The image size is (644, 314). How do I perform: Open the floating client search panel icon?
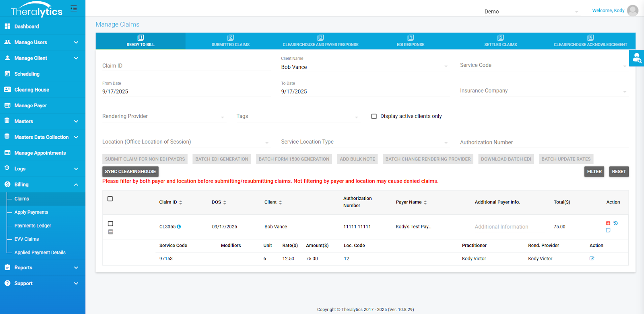[x=637, y=58]
